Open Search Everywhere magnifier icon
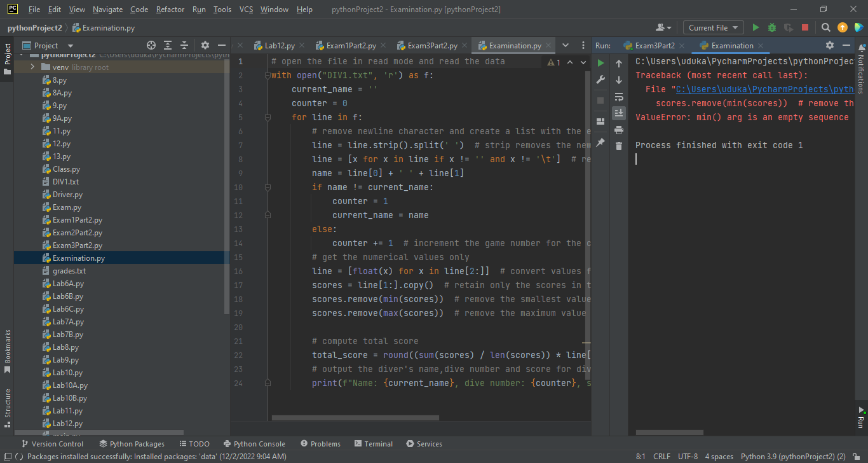 coord(825,27)
